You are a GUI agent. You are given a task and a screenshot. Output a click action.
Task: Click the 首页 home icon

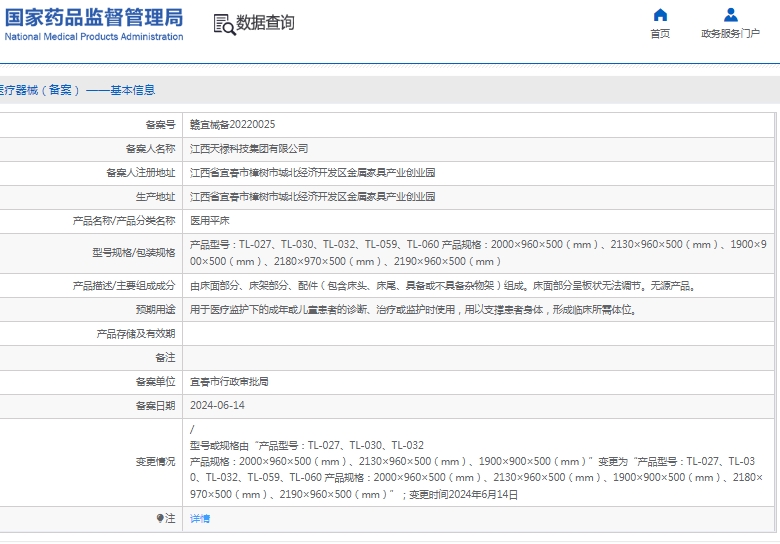pyautogui.click(x=660, y=15)
